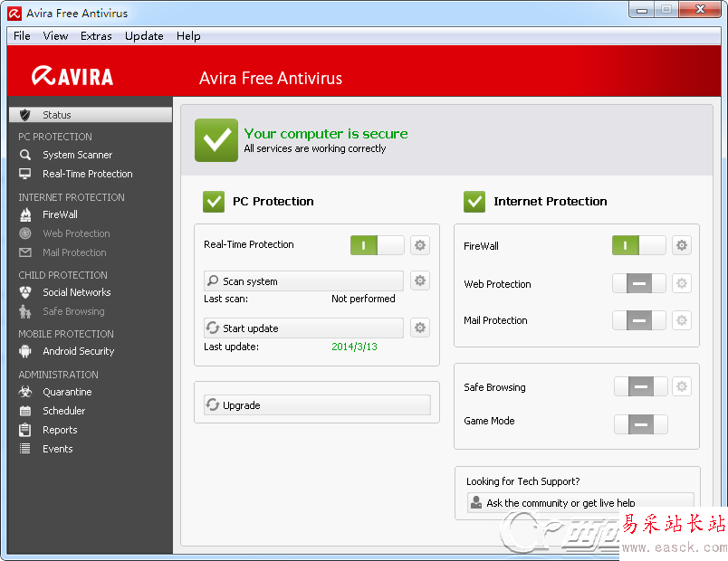Select Mail Protection in the sidebar
The image size is (728, 561).
coord(74,252)
